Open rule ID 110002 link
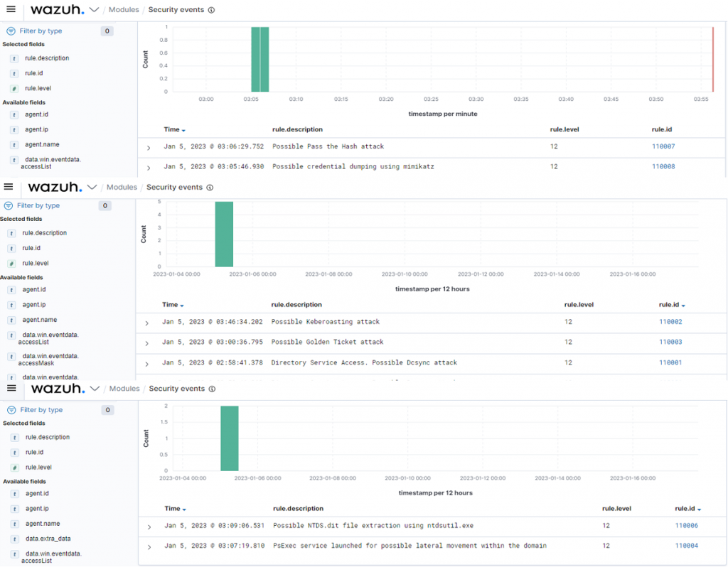 point(670,322)
